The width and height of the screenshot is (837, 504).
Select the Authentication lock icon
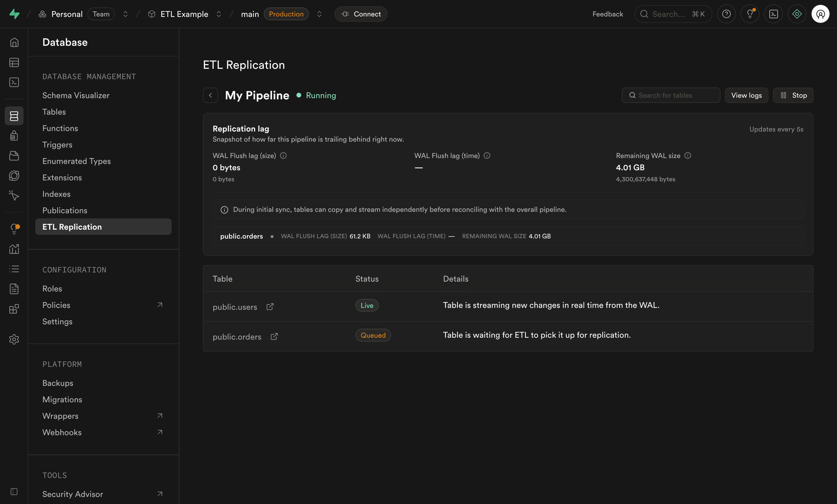coord(14,136)
